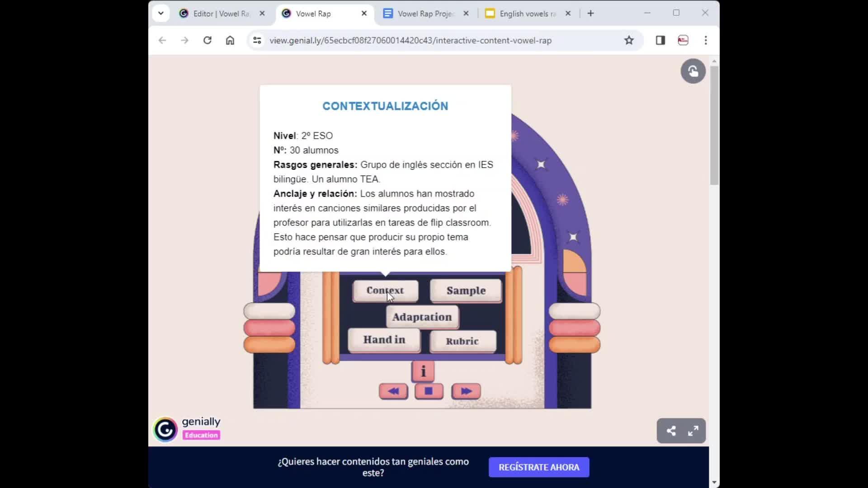
Task: Open the info 'i' button
Action: point(423,371)
